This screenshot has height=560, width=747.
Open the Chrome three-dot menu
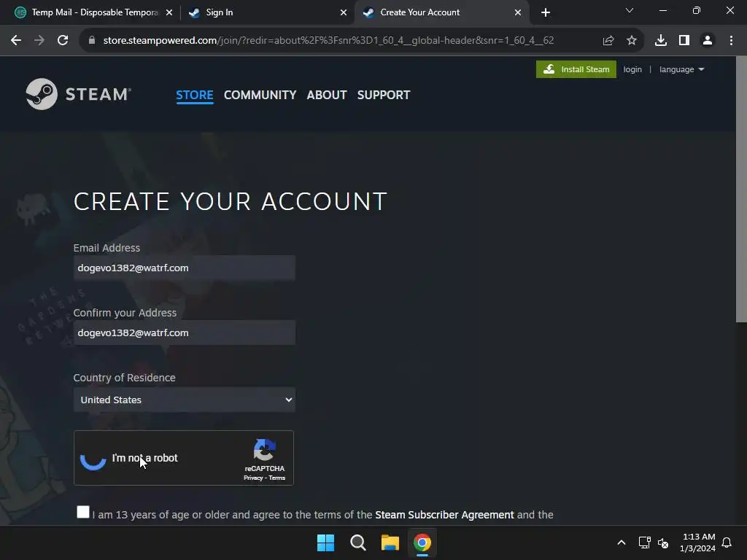[x=731, y=41]
